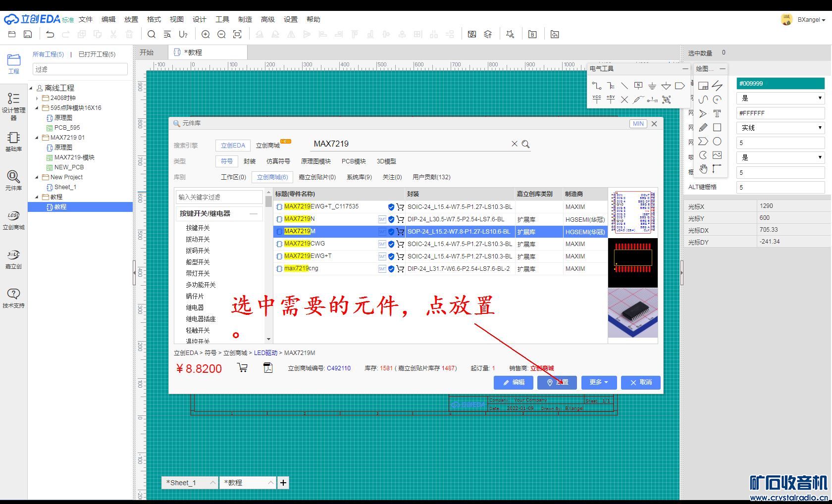The height and width of the screenshot is (504, 832).
Task: Choose the Net Label tool
Action: click(638, 86)
